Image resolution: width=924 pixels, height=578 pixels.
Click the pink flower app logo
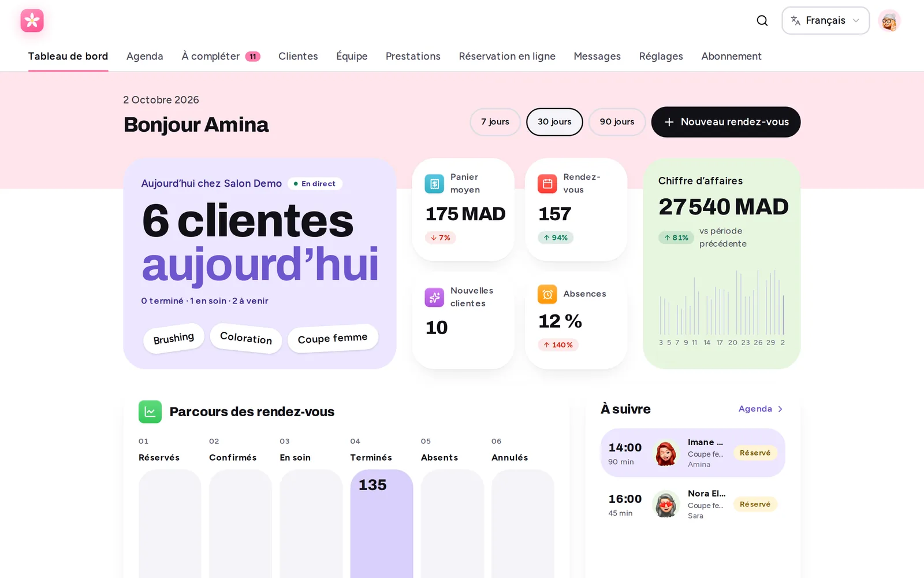point(32,21)
